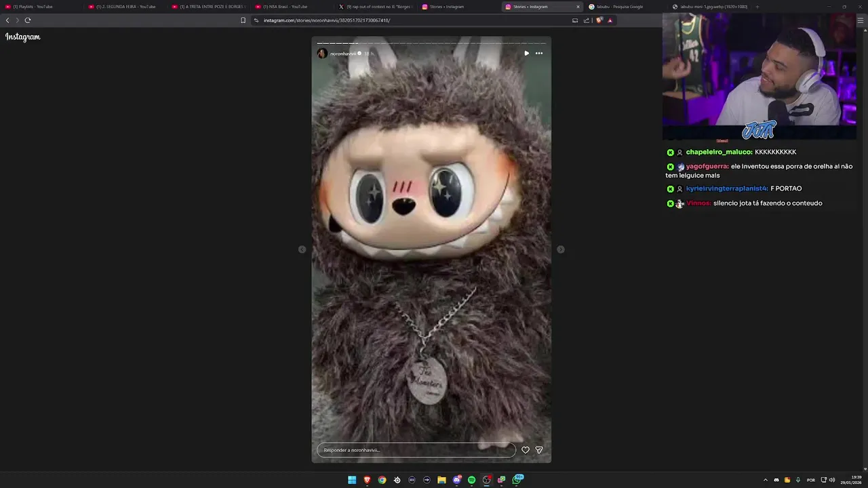The width and height of the screenshot is (868, 488).
Task: Switch to the labubu-mini-1.jpg.webp tab
Action: 709,7
